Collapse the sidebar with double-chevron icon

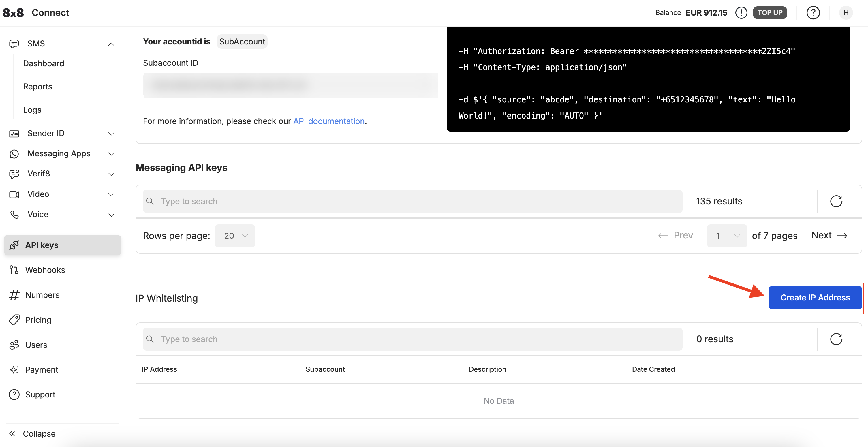[x=12, y=433]
